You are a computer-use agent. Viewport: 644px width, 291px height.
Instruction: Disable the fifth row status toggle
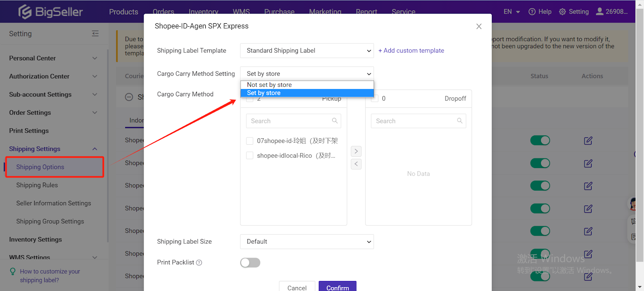540,231
